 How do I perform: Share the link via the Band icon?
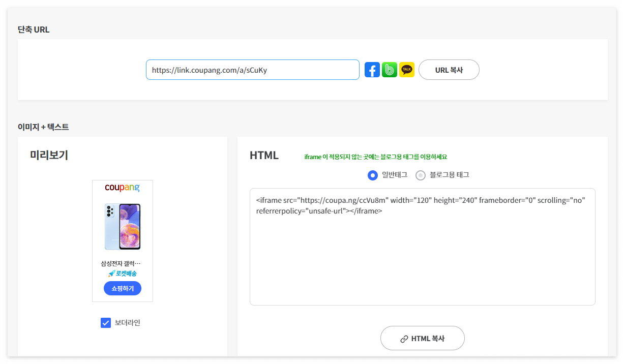pos(389,70)
